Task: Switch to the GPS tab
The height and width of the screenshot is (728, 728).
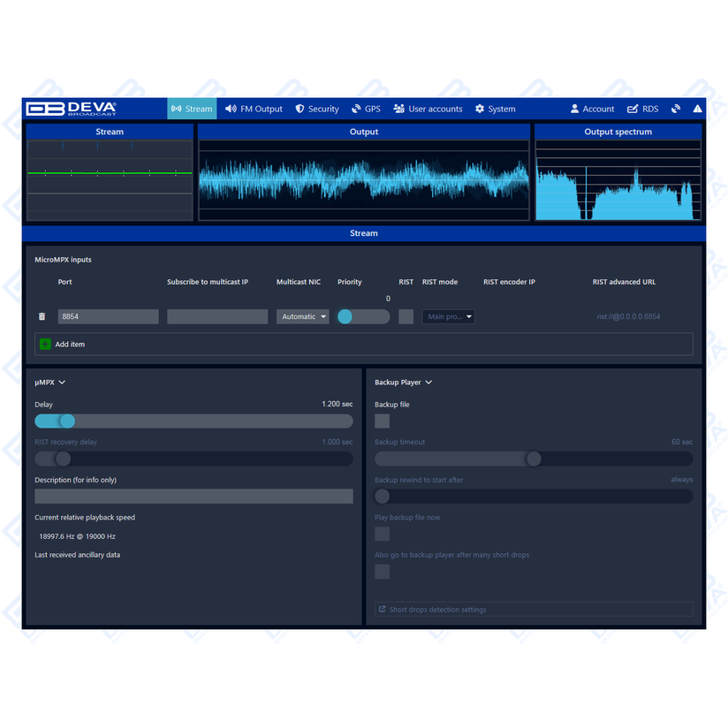Action: (x=366, y=109)
